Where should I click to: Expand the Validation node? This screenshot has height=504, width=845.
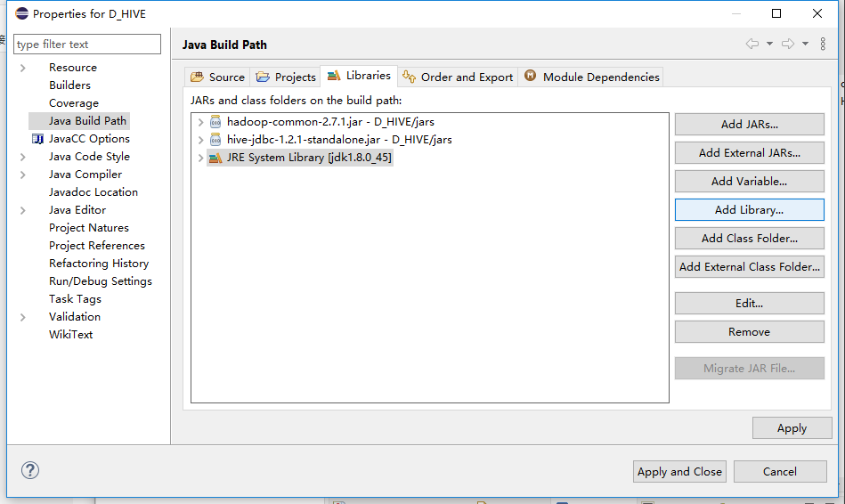pos(22,317)
